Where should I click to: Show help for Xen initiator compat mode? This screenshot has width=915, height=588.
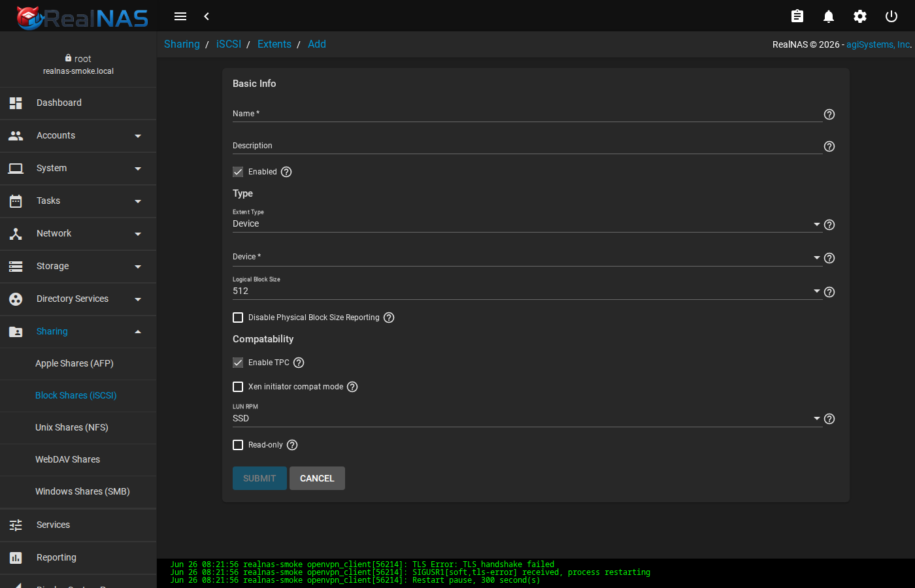coord(352,387)
